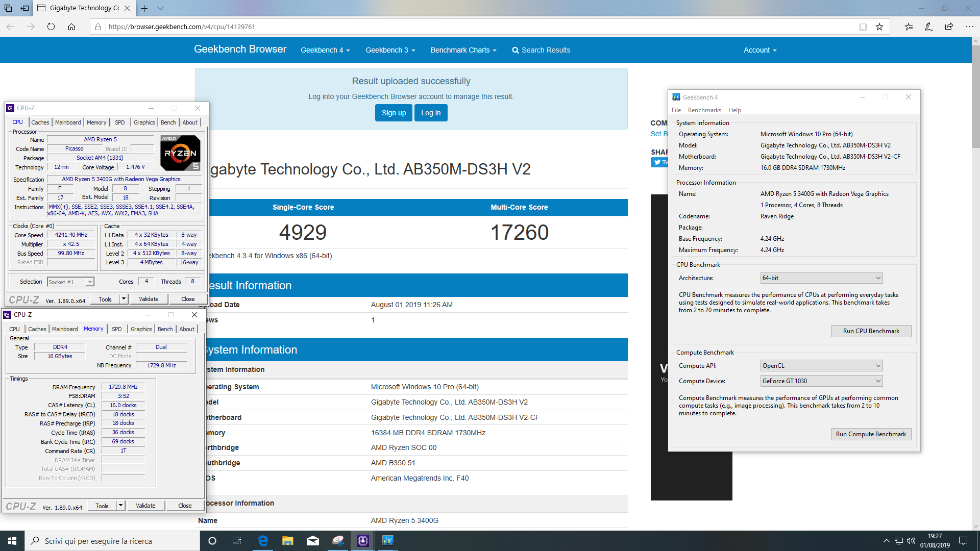Expand the Geekbench 4 navbar dropdown

pos(325,50)
